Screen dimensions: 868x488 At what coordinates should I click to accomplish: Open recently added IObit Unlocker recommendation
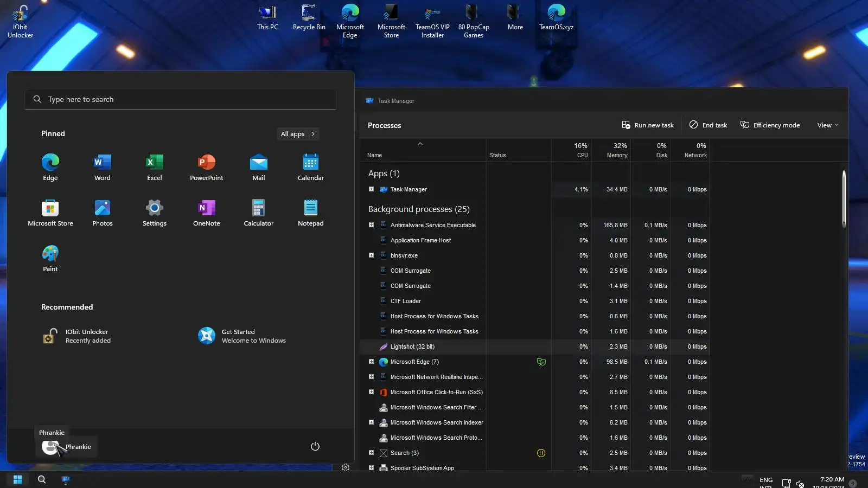pos(77,336)
